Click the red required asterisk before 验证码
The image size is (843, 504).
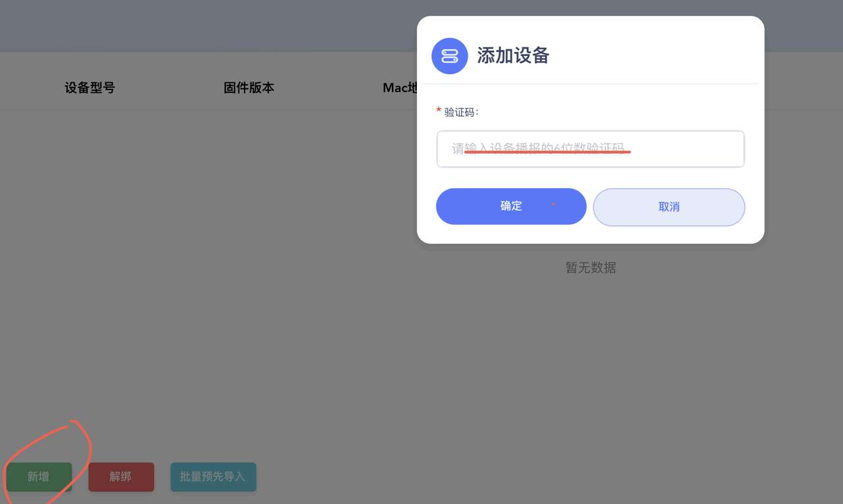tap(439, 111)
